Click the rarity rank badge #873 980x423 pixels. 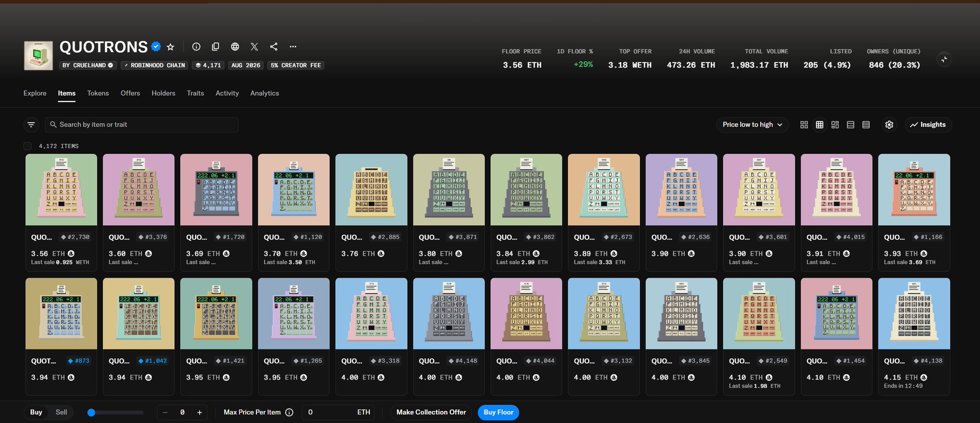(78, 361)
